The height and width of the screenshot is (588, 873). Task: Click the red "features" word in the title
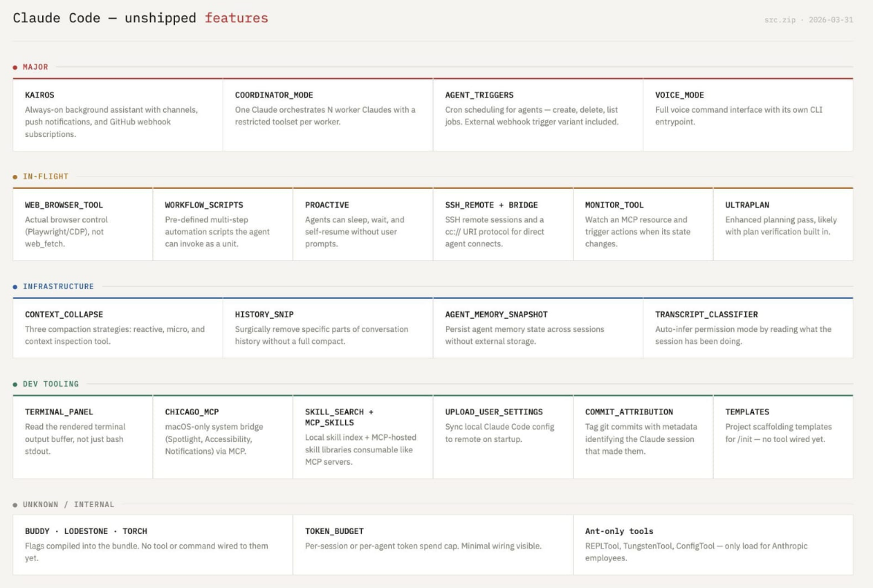coord(236,19)
